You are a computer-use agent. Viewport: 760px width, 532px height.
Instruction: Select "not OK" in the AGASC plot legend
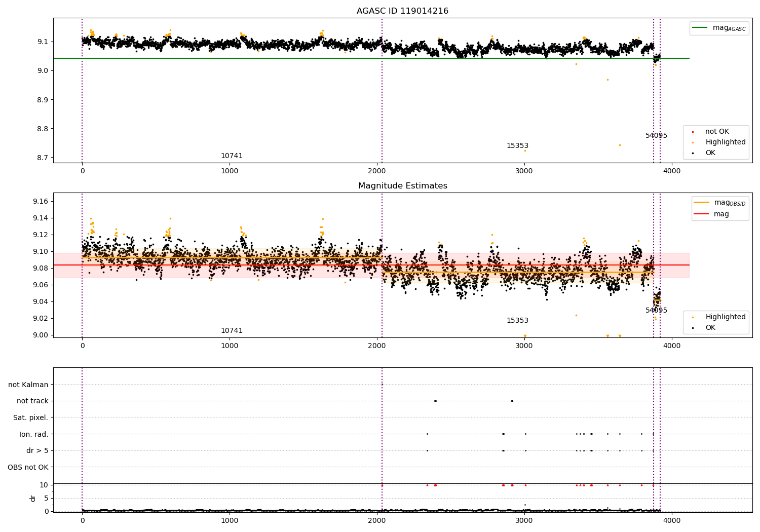717,132
